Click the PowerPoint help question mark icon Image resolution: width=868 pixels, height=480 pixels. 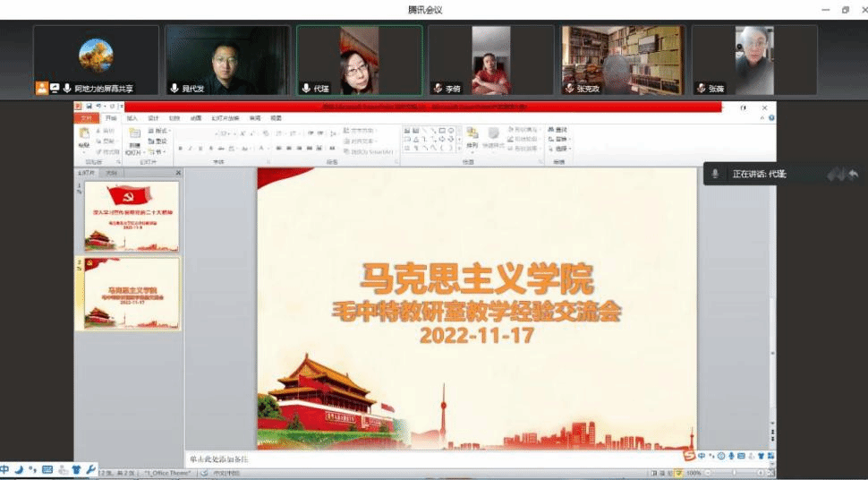coord(771,117)
